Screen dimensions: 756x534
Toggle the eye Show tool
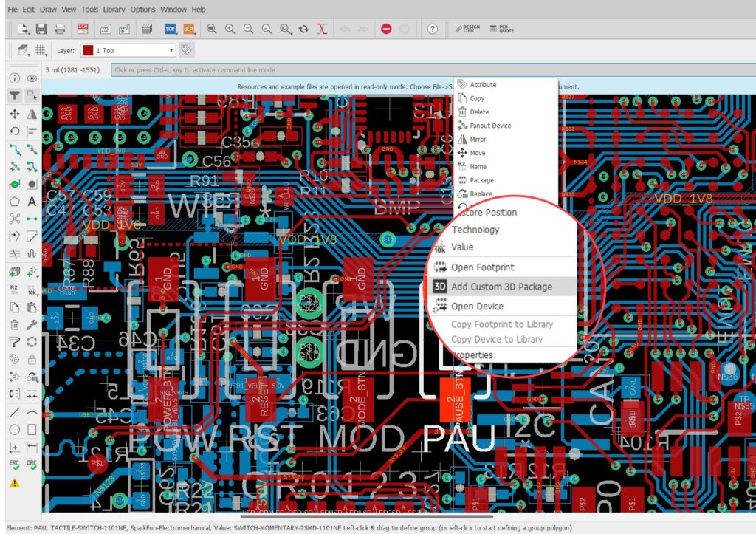(32, 78)
